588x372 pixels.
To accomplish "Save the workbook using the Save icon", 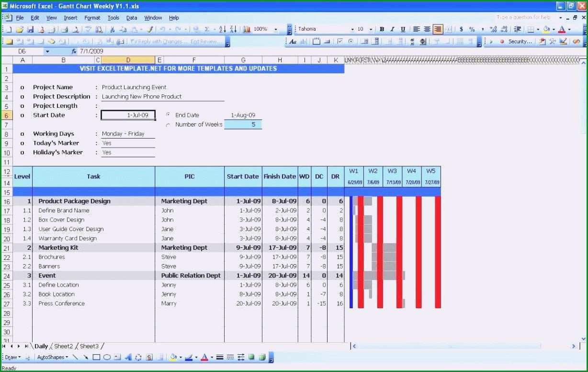I will (x=30, y=29).
